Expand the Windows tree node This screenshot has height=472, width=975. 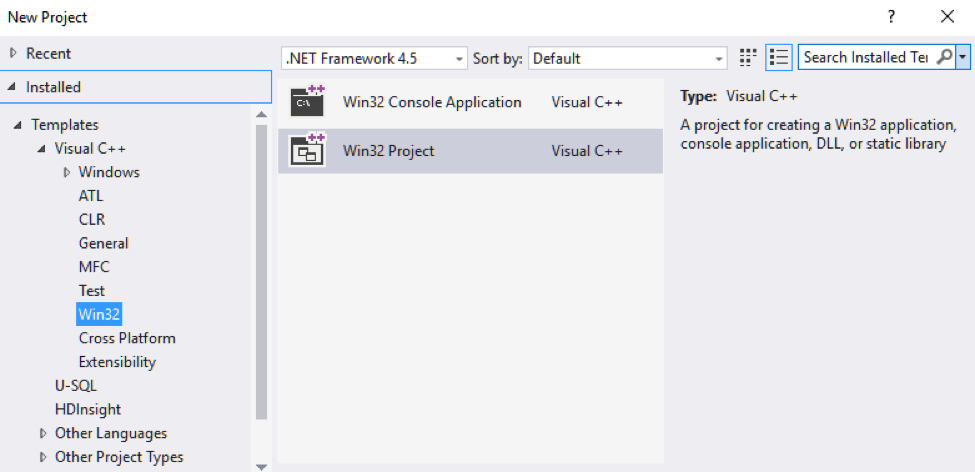point(67,172)
